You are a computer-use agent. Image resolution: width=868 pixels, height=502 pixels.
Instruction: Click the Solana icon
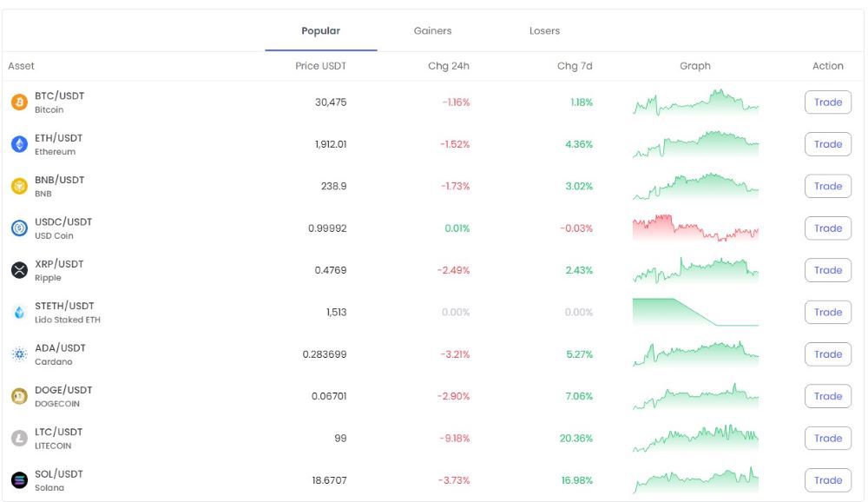[x=19, y=480]
